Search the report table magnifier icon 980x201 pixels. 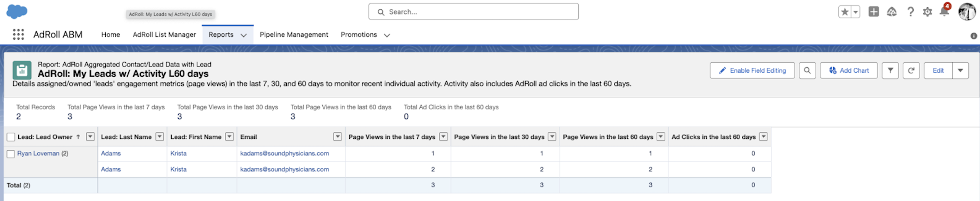[807, 71]
